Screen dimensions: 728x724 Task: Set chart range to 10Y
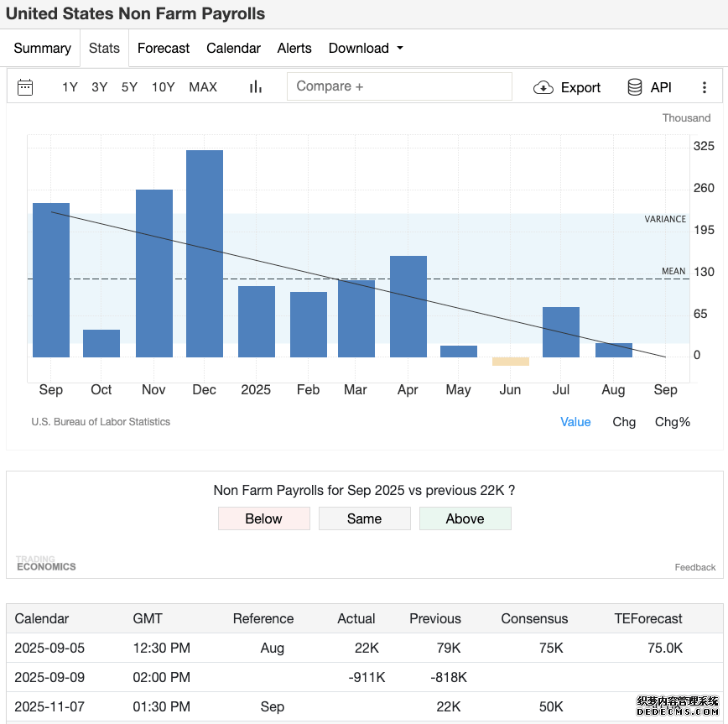pos(164,87)
